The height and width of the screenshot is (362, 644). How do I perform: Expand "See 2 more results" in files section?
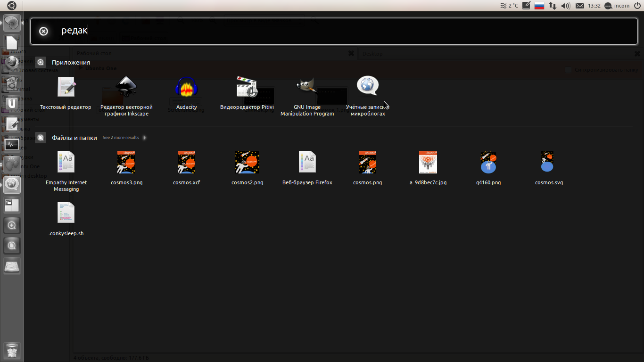124,138
